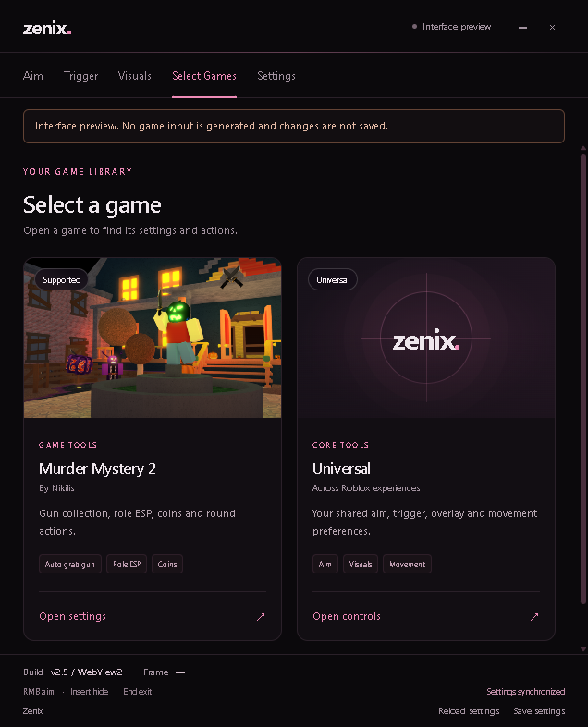Click the Zenix label in footer
The height and width of the screenshot is (727, 588).
click(33, 711)
